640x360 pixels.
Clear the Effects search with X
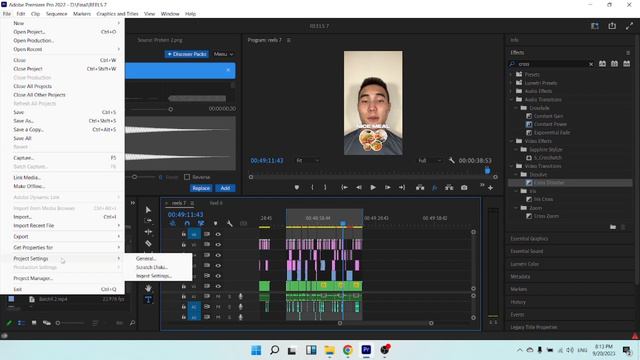591,64
